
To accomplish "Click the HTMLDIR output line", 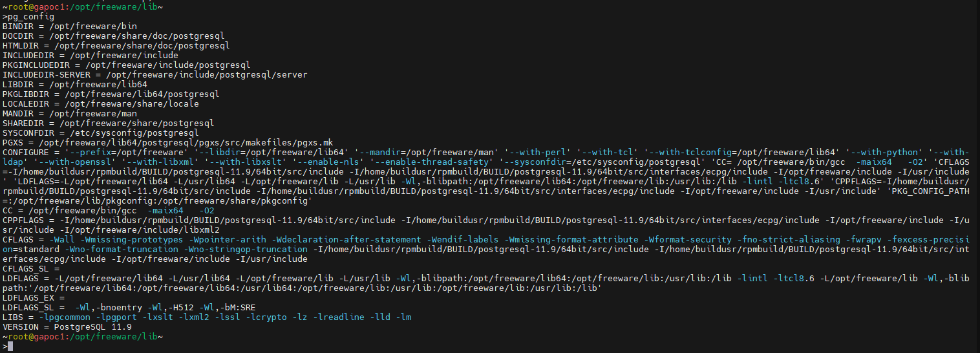I will coord(116,45).
